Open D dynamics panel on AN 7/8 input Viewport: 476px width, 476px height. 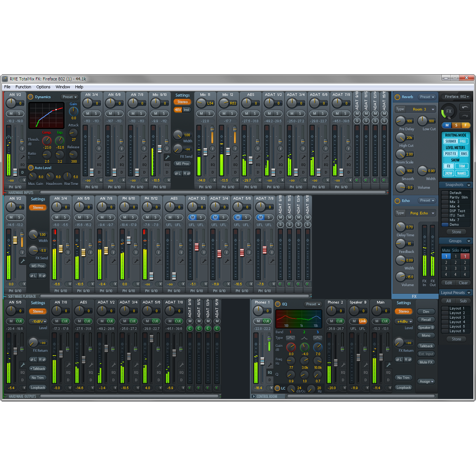point(144,173)
